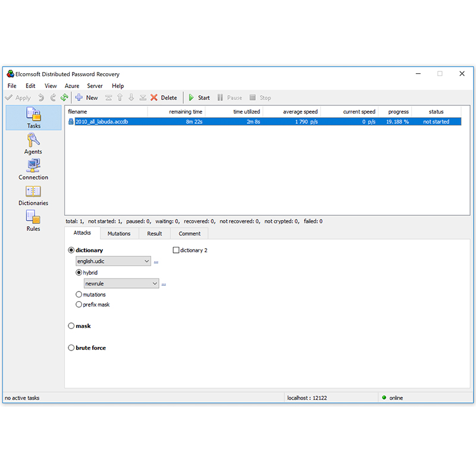The width and height of the screenshot is (476, 476).
Task: Sort by average speed column header
Action: pyautogui.click(x=292, y=112)
